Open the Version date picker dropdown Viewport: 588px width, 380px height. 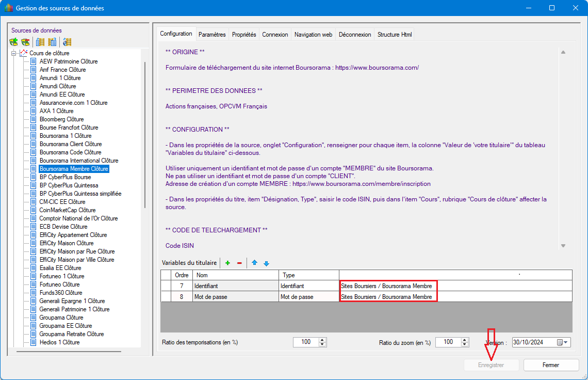point(566,342)
